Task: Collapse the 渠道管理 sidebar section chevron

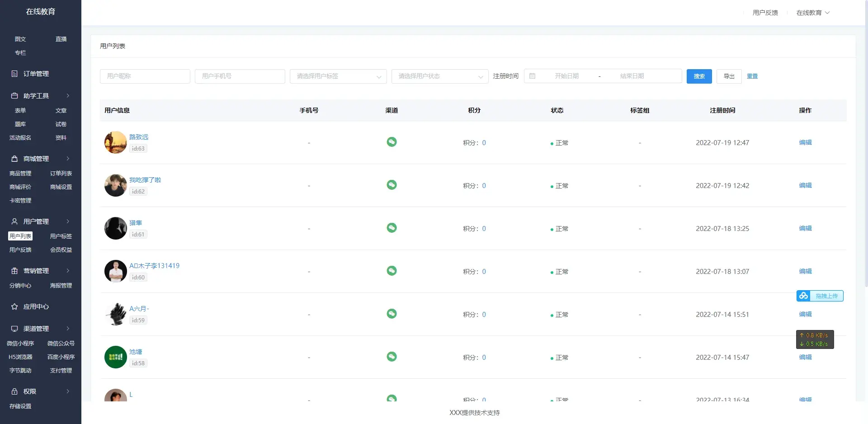Action: point(68,329)
